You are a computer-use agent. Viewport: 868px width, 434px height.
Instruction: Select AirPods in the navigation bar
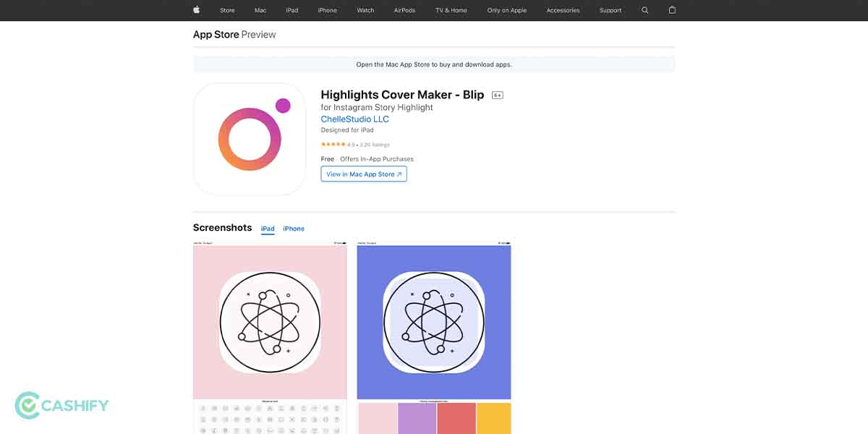[x=404, y=10]
